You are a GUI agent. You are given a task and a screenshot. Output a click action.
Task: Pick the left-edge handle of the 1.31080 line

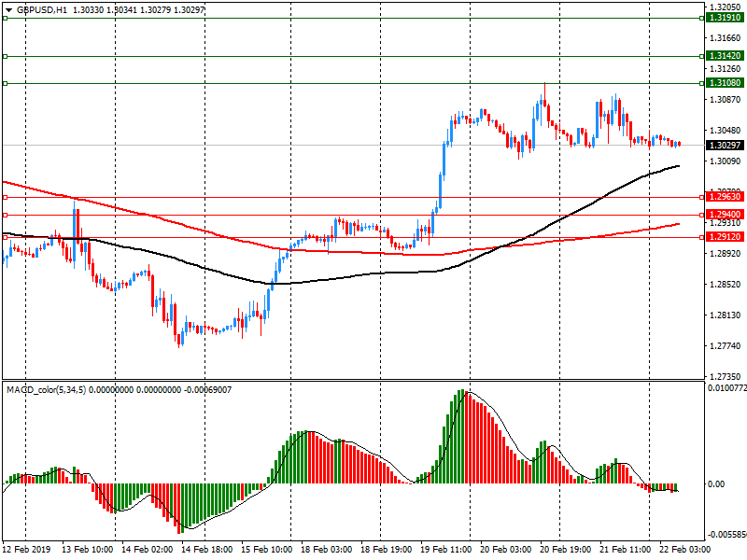(5, 83)
